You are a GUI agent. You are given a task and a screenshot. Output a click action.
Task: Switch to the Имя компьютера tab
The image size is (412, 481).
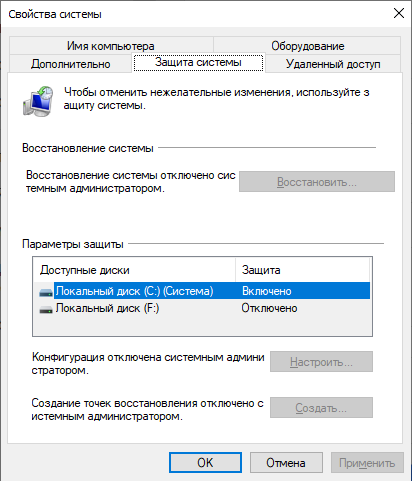point(111,46)
